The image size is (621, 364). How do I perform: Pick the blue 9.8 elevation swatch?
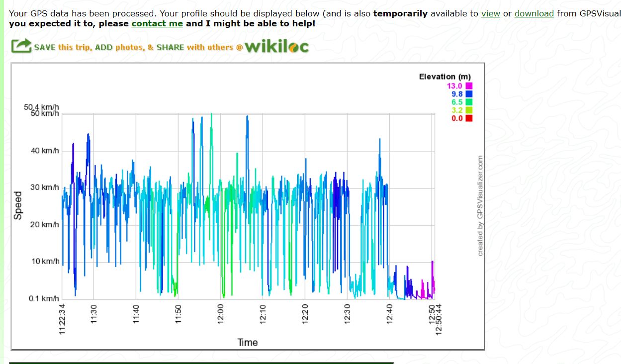click(x=468, y=94)
